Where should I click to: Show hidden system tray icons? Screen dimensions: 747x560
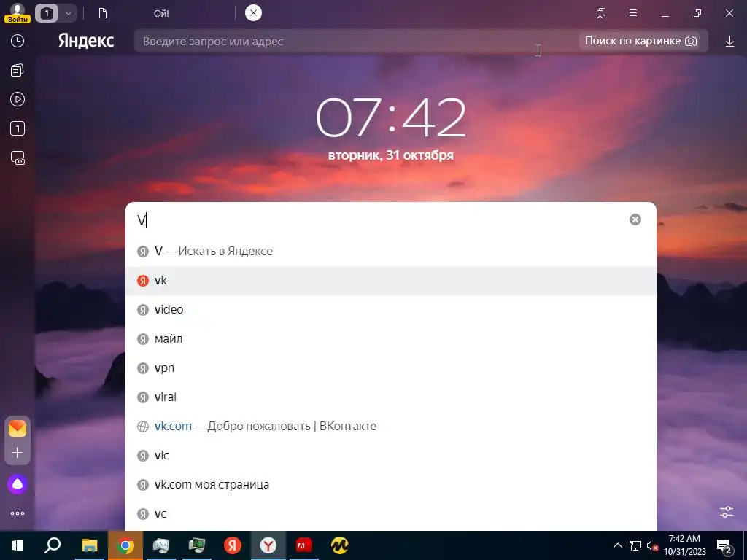617,545
